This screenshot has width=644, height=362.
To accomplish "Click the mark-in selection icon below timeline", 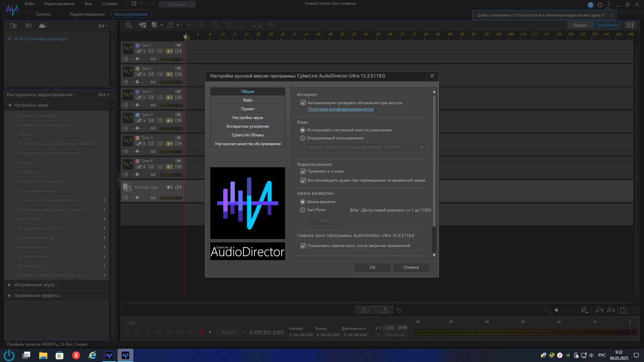I will tap(365, 310).
